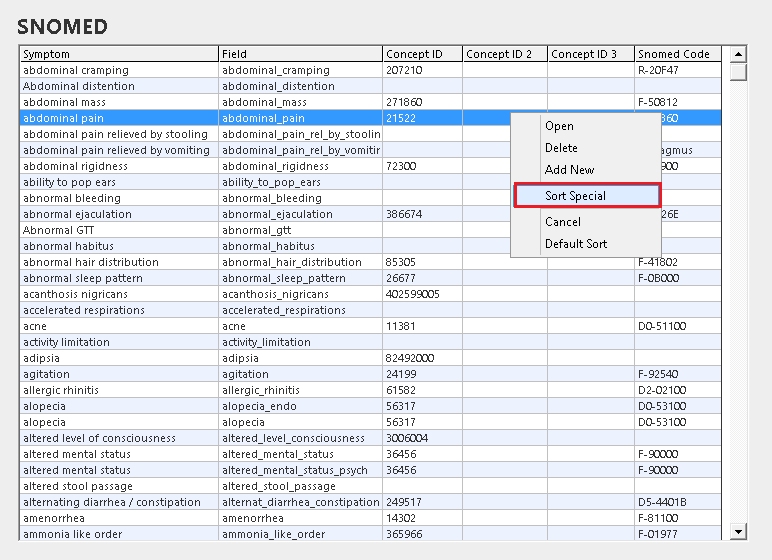Viewport: 772px width, 560px height.
Task: Click Concept ID value 365966
Action: [422, 534]
